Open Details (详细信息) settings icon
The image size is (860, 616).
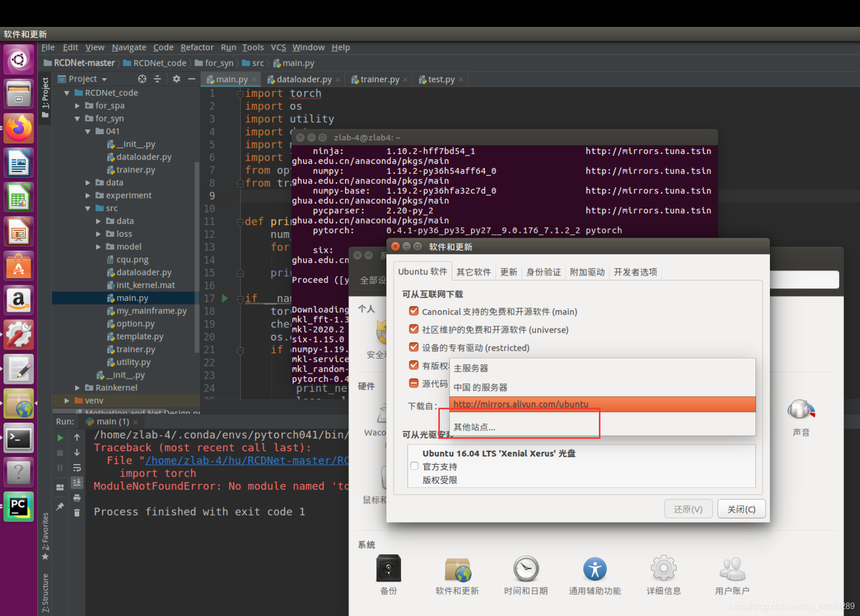pyautogui.click(x=664, y=575)
